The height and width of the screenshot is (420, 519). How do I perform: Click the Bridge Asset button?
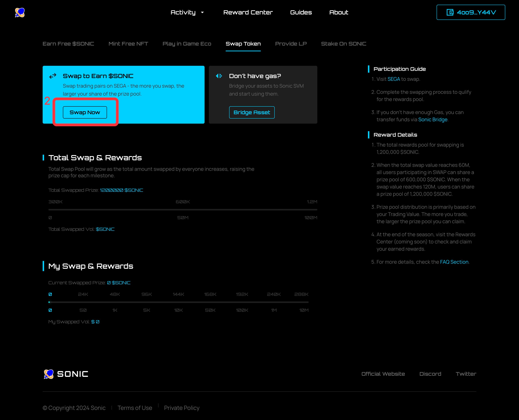pos(252,112)
